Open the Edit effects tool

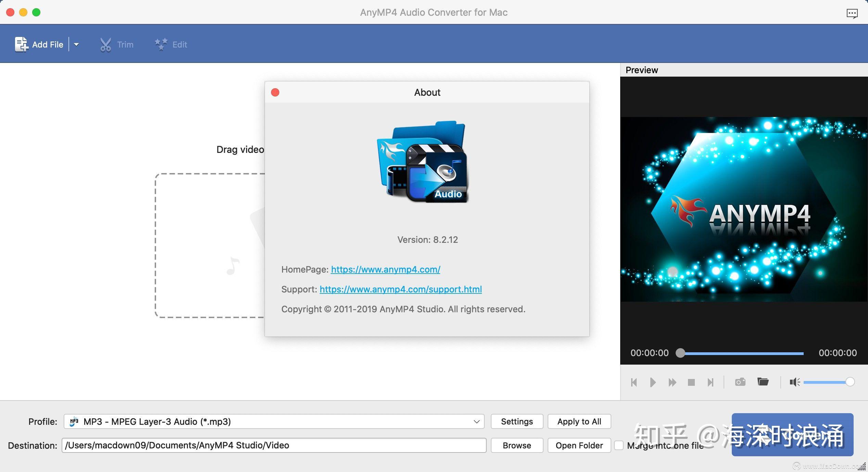tap(161, 44)
